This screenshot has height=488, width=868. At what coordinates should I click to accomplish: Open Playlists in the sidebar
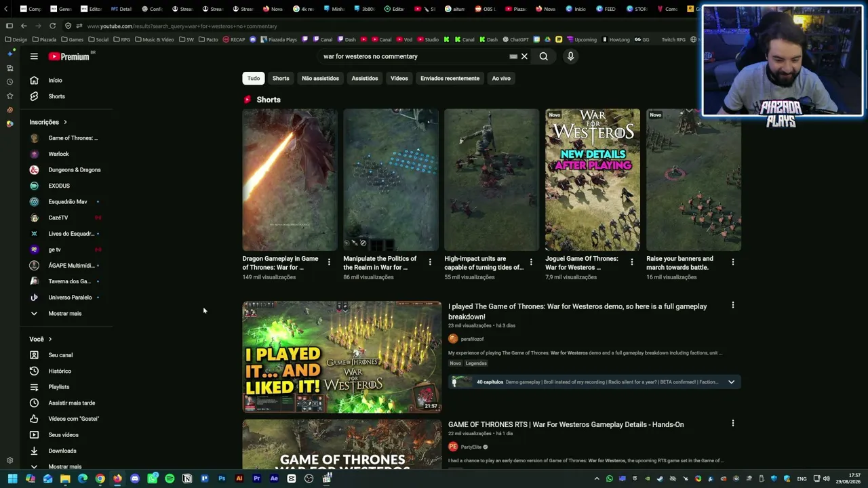point(68,387)
